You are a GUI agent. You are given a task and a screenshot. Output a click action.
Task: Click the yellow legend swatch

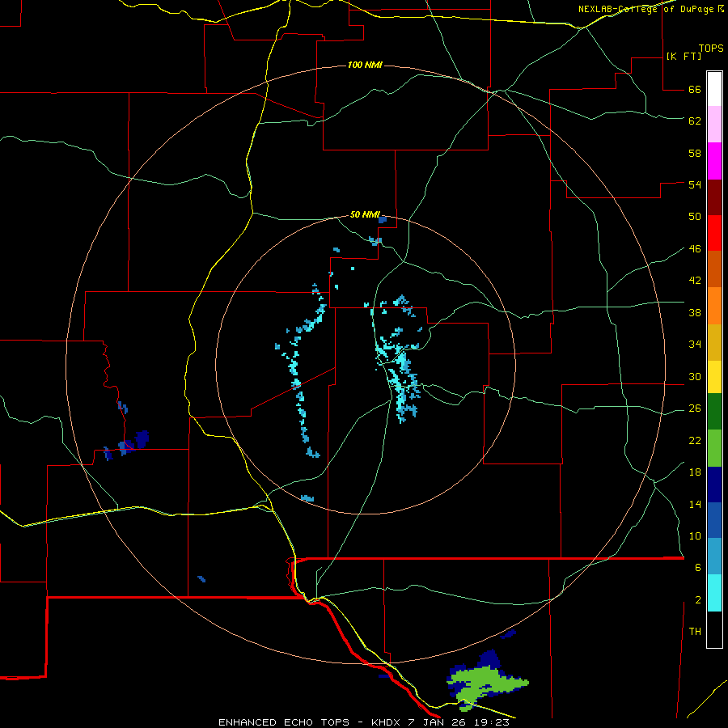pyautogui.click(x=714, y=377)
